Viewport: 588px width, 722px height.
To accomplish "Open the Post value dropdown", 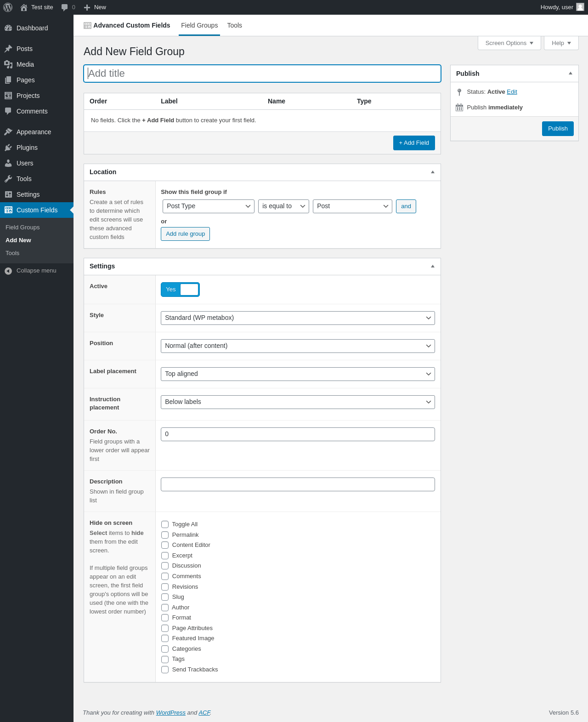I will click(x=352, y=206).
